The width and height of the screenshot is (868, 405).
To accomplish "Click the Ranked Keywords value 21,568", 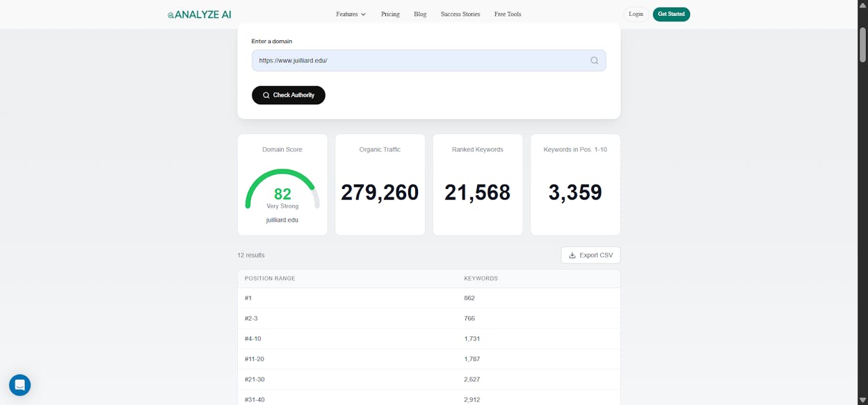I will (x=478, y=192).
